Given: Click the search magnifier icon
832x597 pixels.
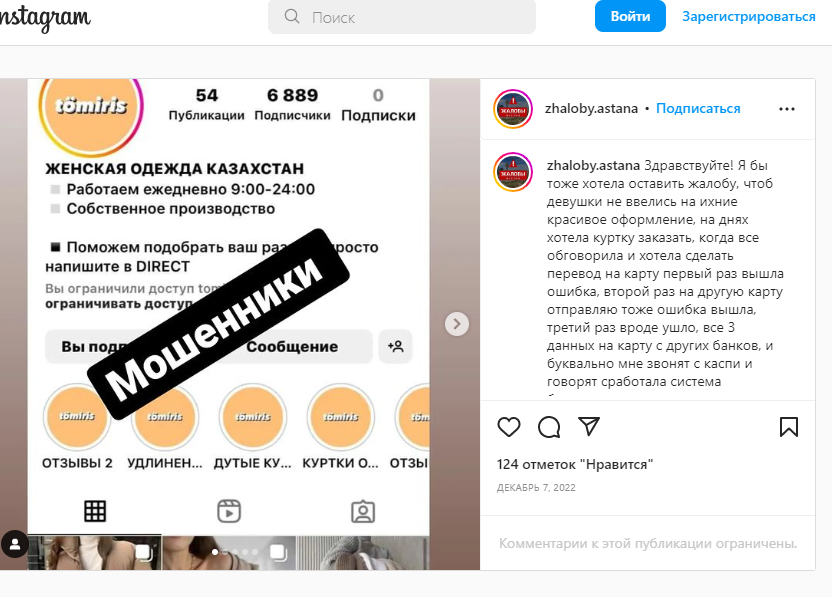Looking at the screenshot, I should tap(292, 16).
